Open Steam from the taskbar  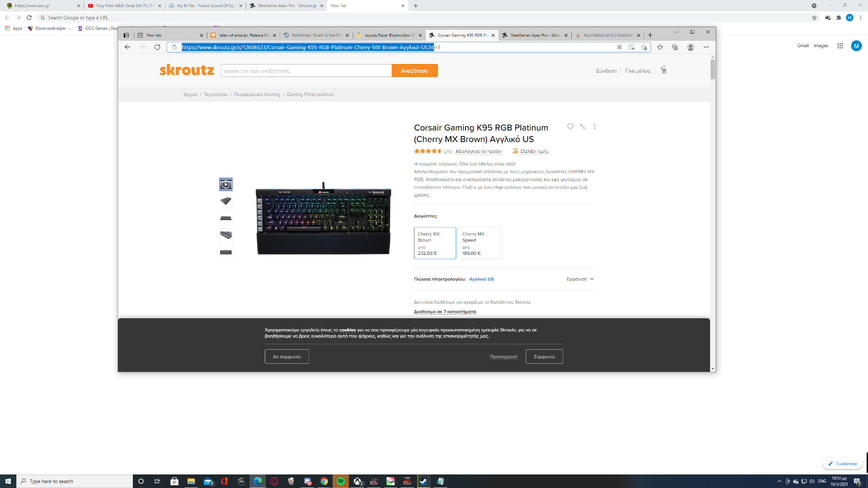coord(424,481)
